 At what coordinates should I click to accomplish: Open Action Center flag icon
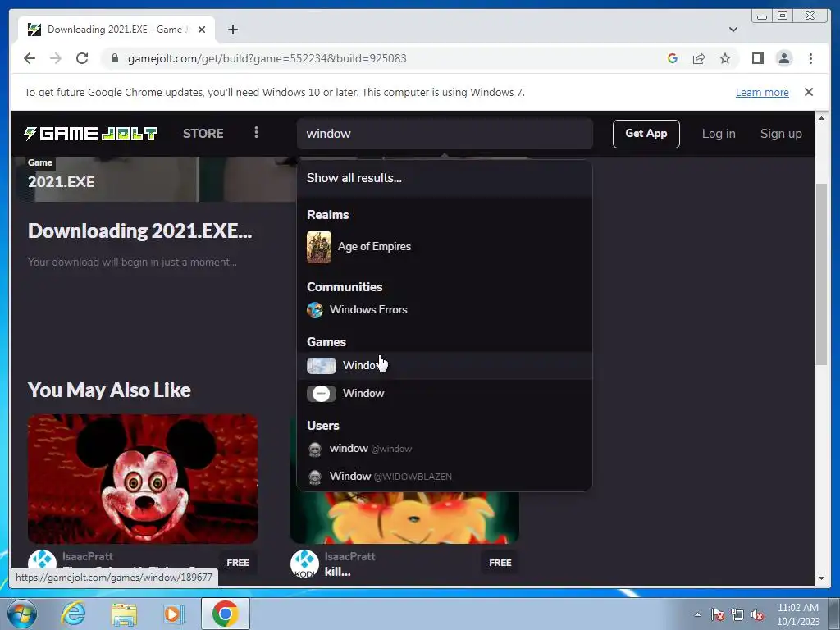coord(718,614)
